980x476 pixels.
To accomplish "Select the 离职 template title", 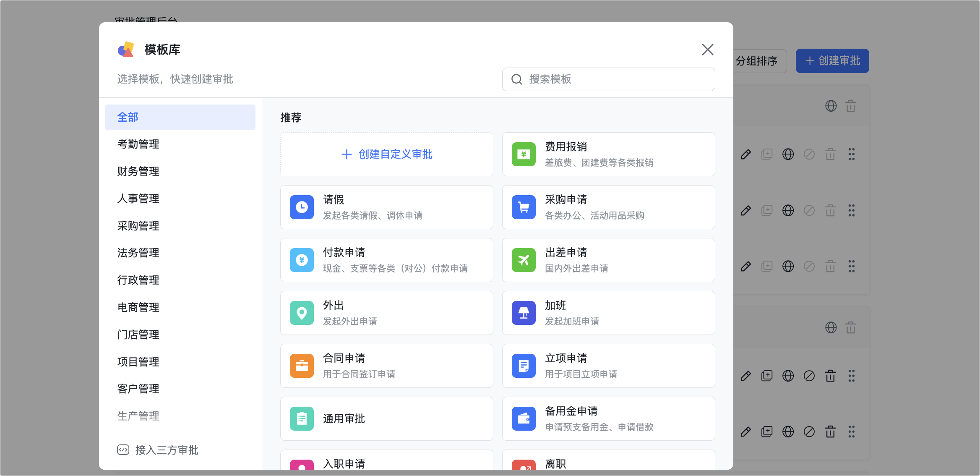I will tap(555, 464).
